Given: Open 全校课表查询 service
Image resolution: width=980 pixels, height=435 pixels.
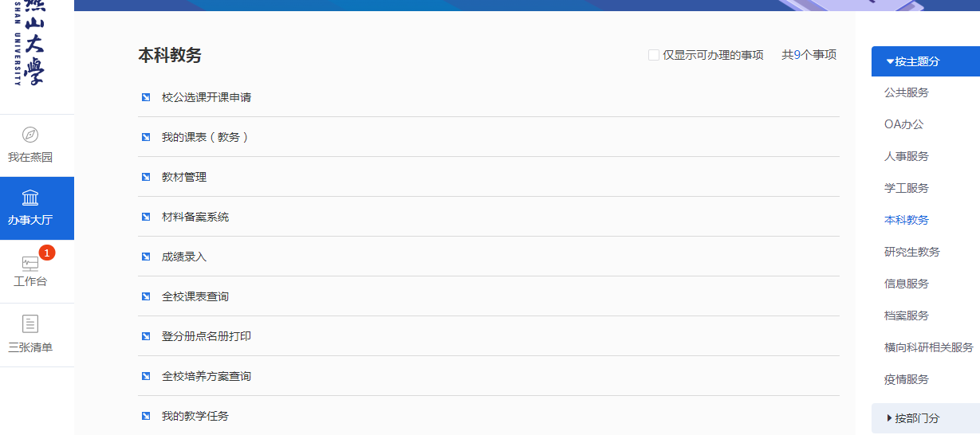Looking at the screenshot, I should tap(195, 296).
